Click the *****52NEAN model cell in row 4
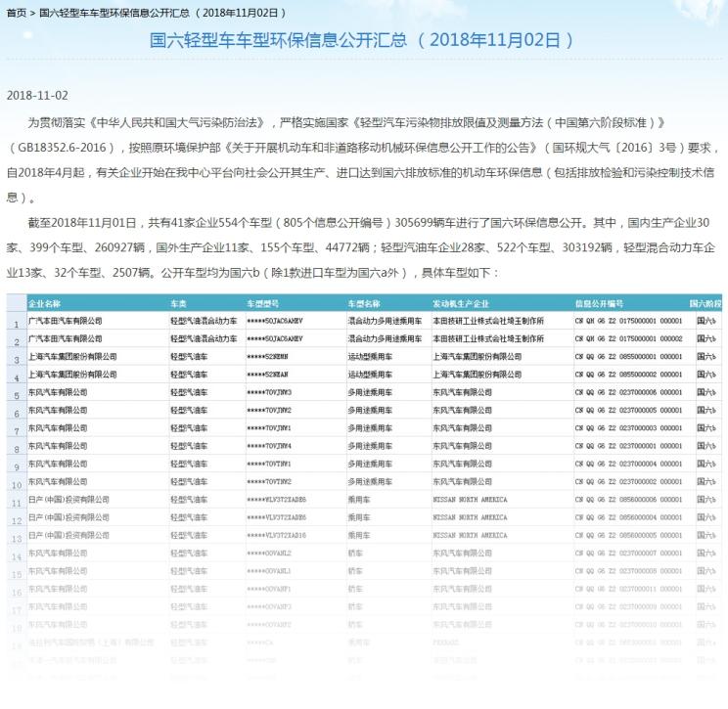This screenshot has height=709, width=728. point(267,375)
